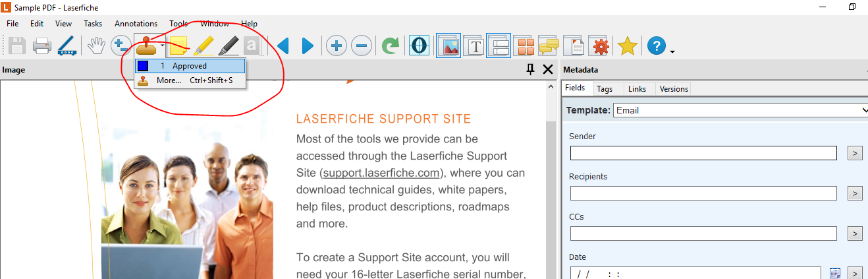This screenshot has height=279, width=868.
Task: Switch to the Fields tab
Action: (575, 88)
